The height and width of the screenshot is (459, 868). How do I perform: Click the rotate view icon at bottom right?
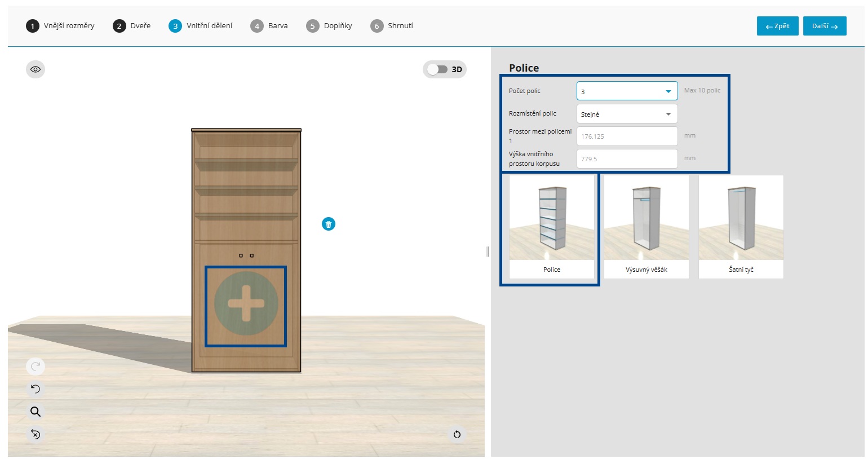coord(457,434)
